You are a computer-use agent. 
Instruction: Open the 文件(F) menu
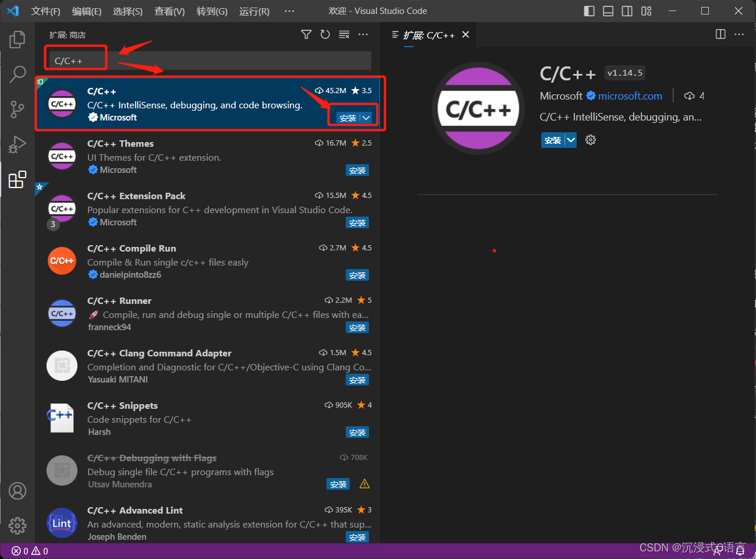coord(46,11)
